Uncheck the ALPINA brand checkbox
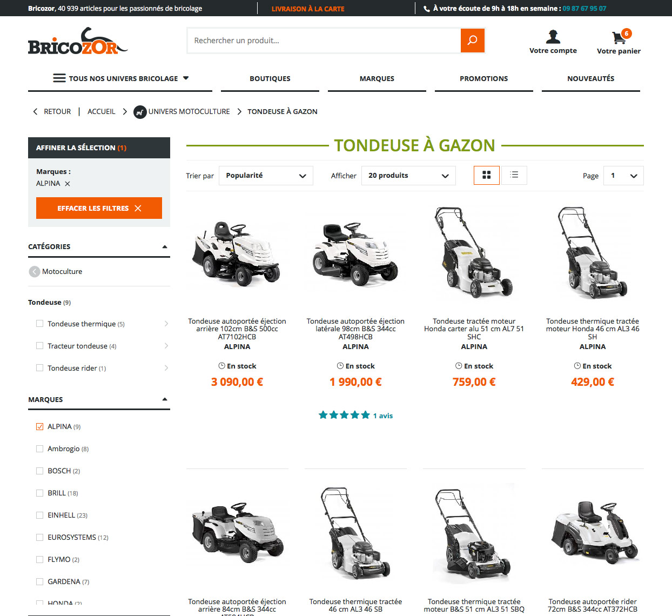The height and width of the screenshot is (616, 672). (39, 426)
